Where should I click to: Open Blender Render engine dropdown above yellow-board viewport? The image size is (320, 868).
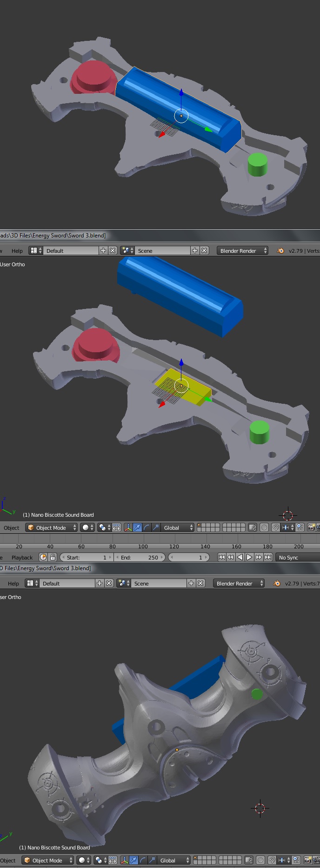(x=242, y=250)
